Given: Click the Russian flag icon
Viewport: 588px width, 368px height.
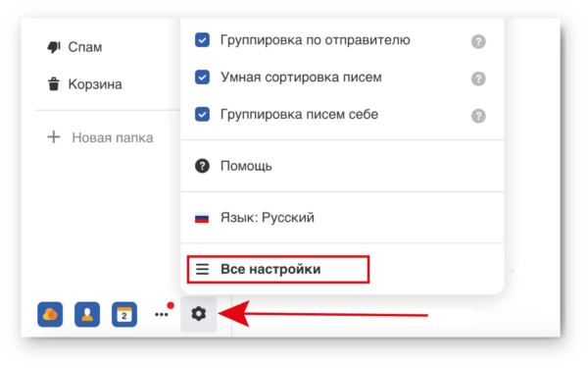Looking at the screenshot, I should tap(202, 218).
